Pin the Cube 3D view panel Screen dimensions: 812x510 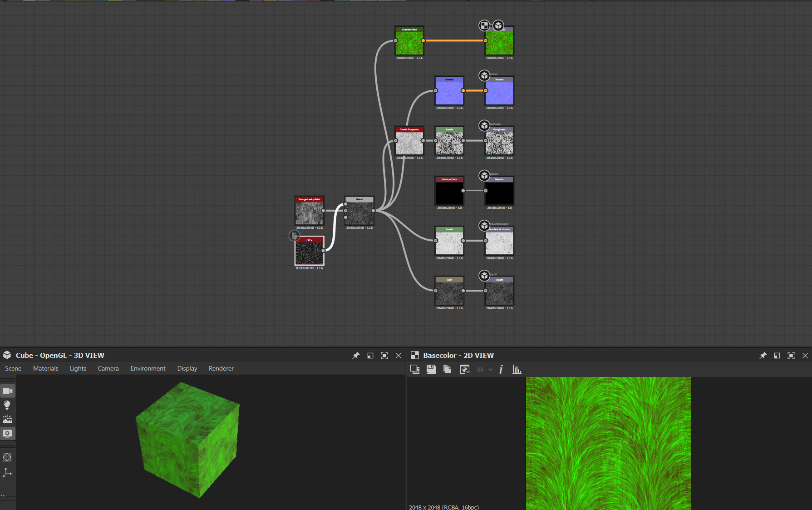356,356
